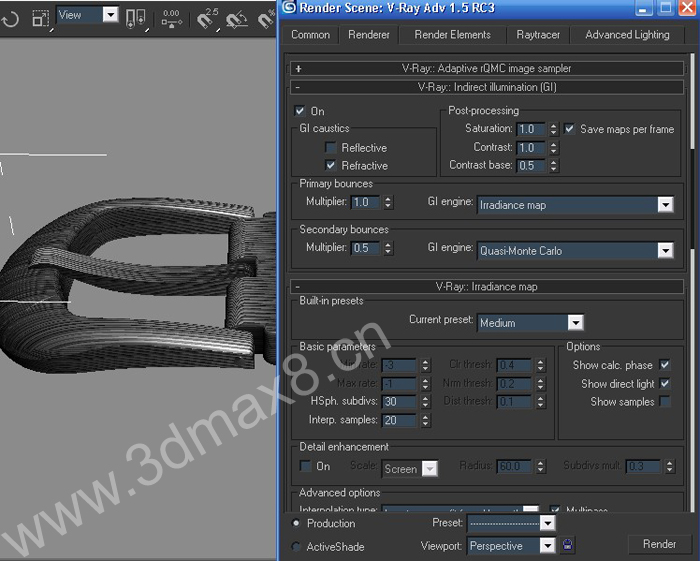Enable Reflective GI caustics checkbox
This screenshot has height=561, width=700.
tap(331, 147)
